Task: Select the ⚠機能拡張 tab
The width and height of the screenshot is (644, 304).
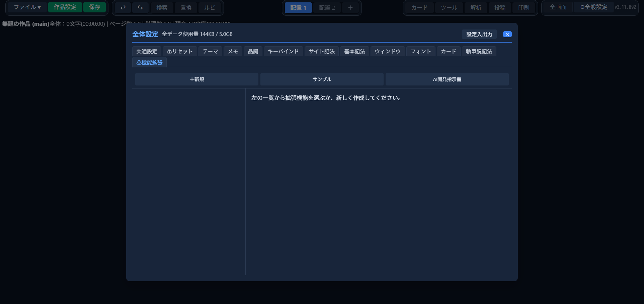Action: [x=149, y=62]
